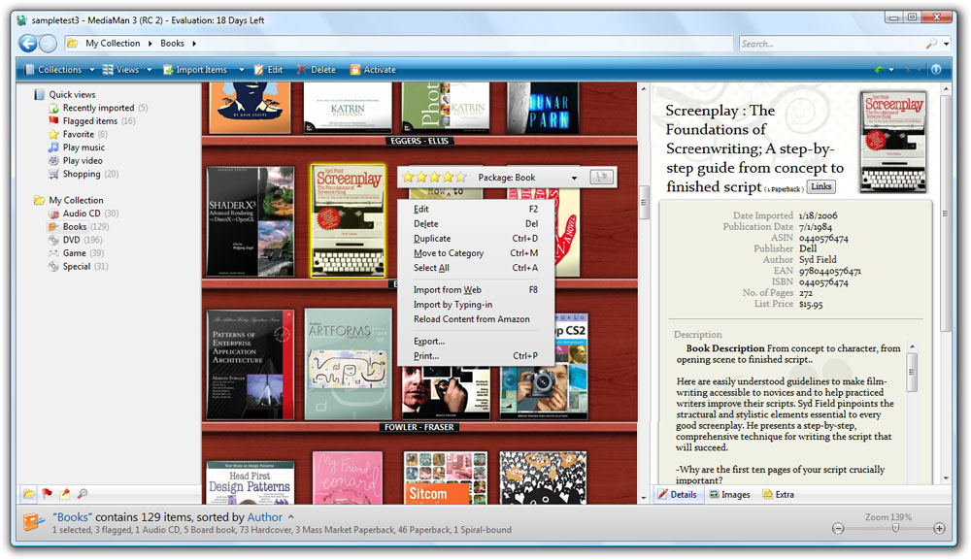Click the green undo arrow in toolbar
Viewport: 971px width, 560px height.
point(879,69)
